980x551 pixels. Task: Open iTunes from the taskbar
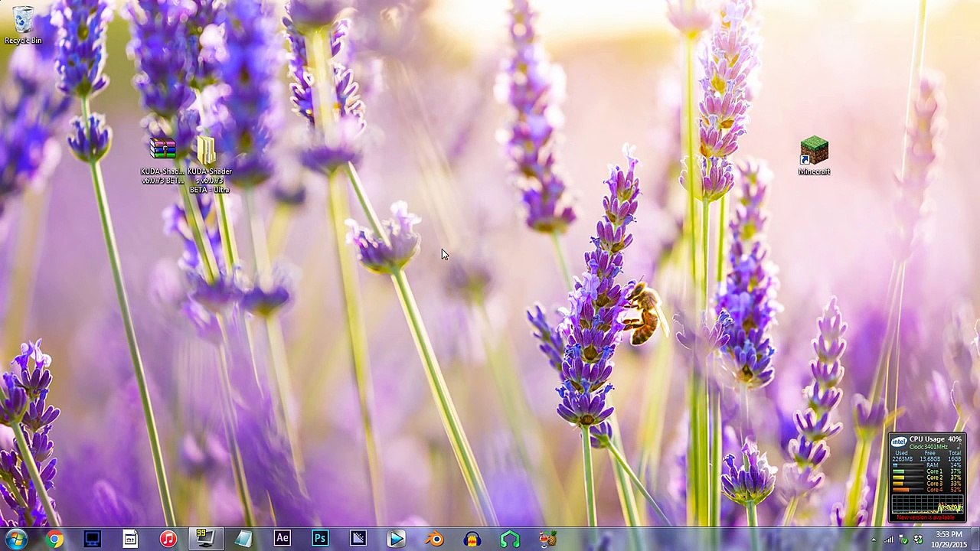[168, 539]
